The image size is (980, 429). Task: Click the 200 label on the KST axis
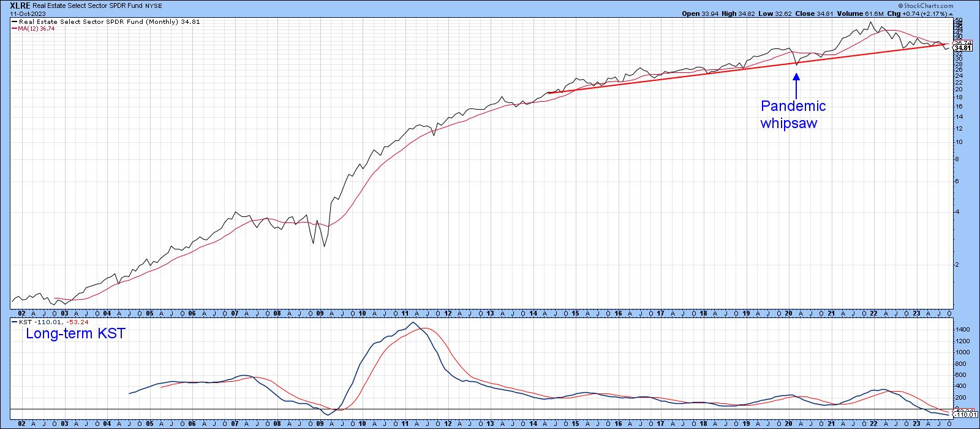tap(961, 398)
